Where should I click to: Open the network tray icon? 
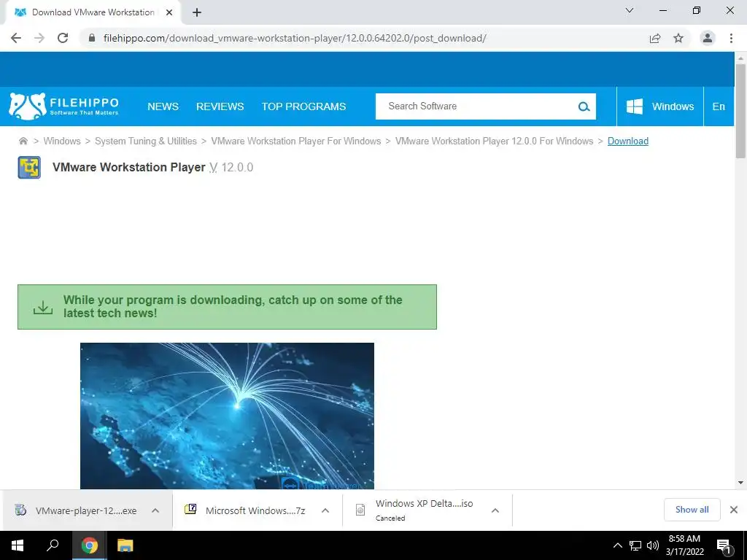point(635,545)
